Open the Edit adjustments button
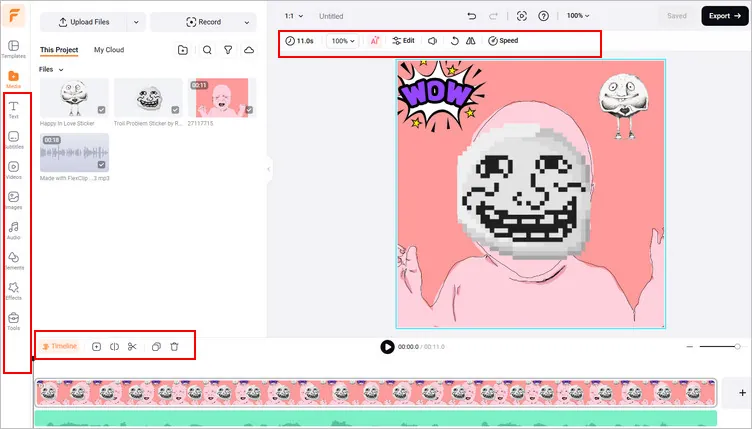 click(x=403, y=41)
